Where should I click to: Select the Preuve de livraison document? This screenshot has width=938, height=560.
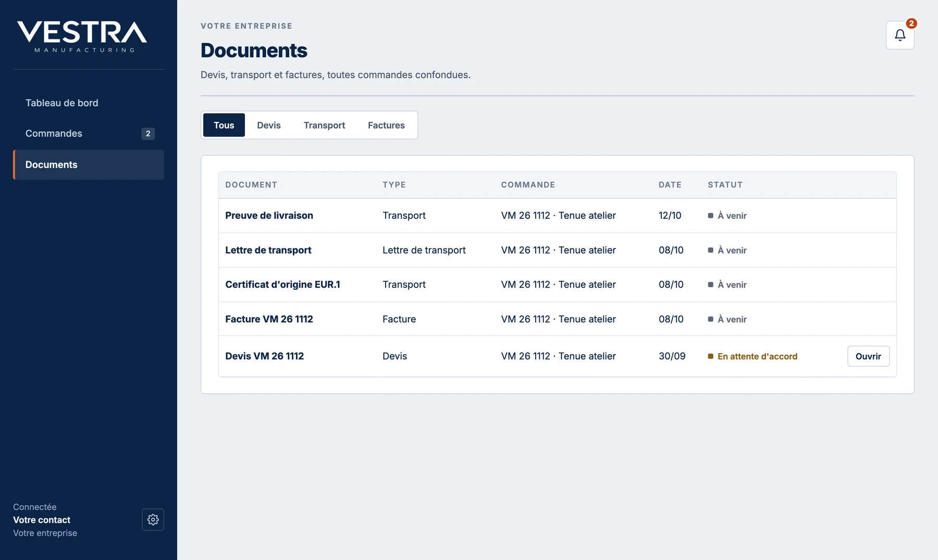[x=269, y=215]
